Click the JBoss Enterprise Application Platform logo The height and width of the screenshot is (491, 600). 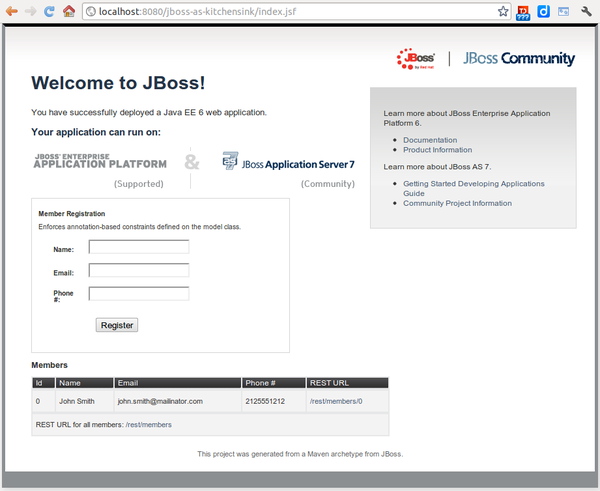[x=100, y=161]
